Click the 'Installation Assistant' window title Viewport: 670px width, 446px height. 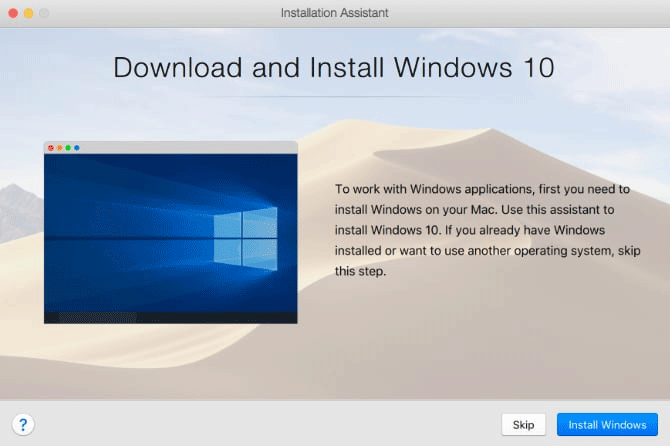[335, 13]
